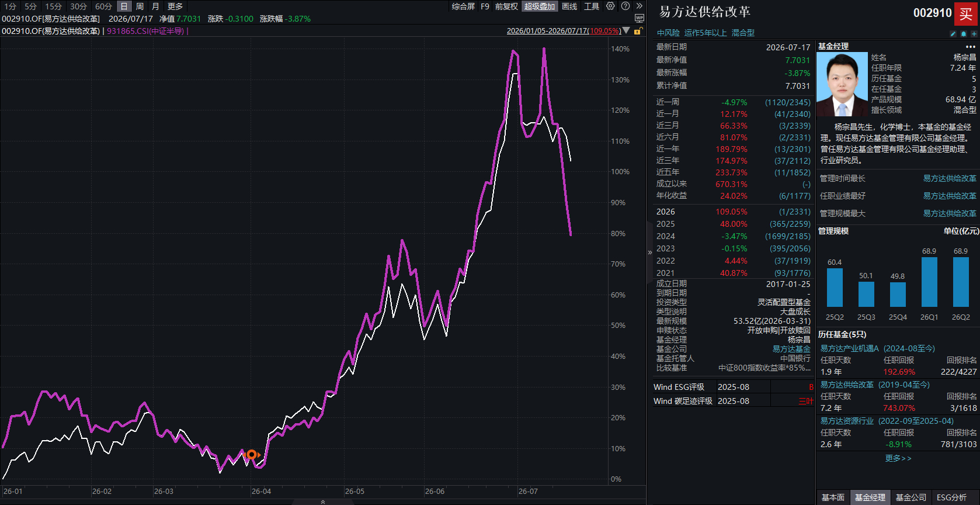Switch to ESG分析 tab
This screenshot has width=980, height=505.
[x=951, y=497]
